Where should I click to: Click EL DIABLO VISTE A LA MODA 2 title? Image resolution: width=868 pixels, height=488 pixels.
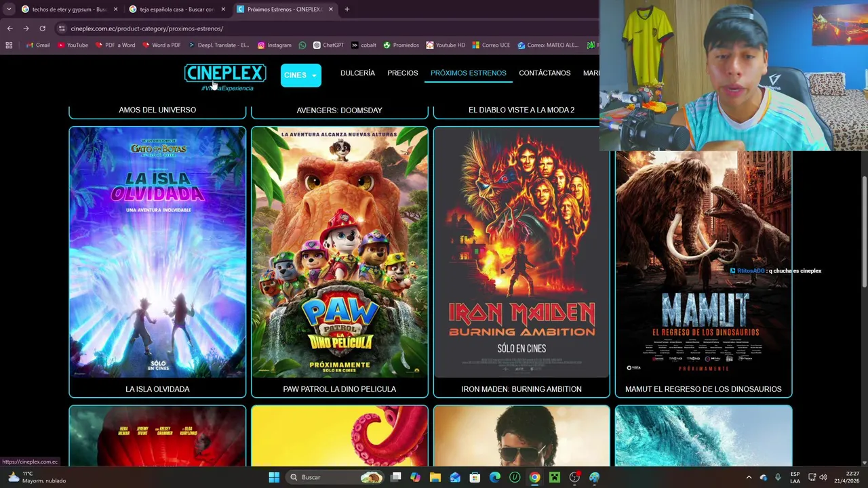point(521,110)
